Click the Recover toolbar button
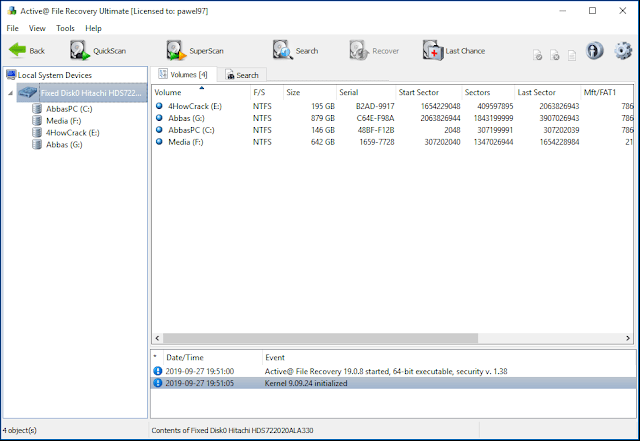 [374, 51]
